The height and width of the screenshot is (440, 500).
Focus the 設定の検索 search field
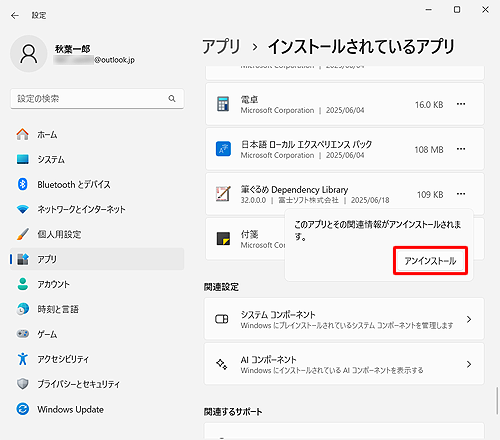point(97,99)
